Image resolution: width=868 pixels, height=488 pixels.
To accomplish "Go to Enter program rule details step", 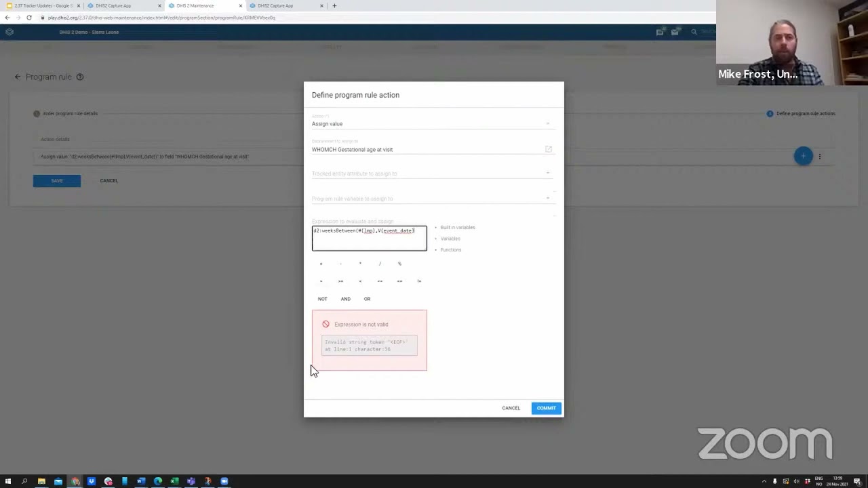I will pyautogui.click(x=66, y=113).
